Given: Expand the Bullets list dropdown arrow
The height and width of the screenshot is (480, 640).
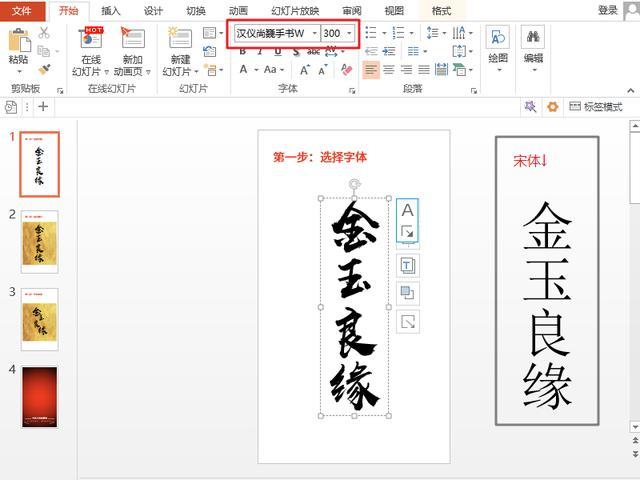Looking at the screenshot, I should [384, 33].
